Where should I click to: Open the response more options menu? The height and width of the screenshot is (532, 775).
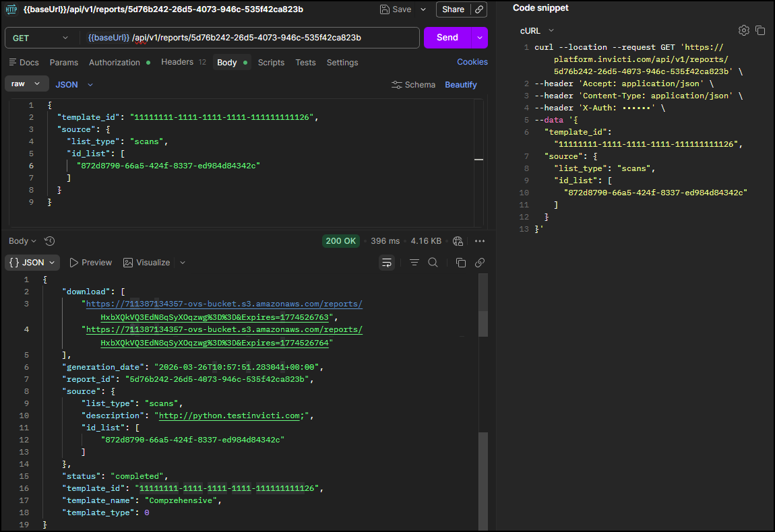pos(480,241)
